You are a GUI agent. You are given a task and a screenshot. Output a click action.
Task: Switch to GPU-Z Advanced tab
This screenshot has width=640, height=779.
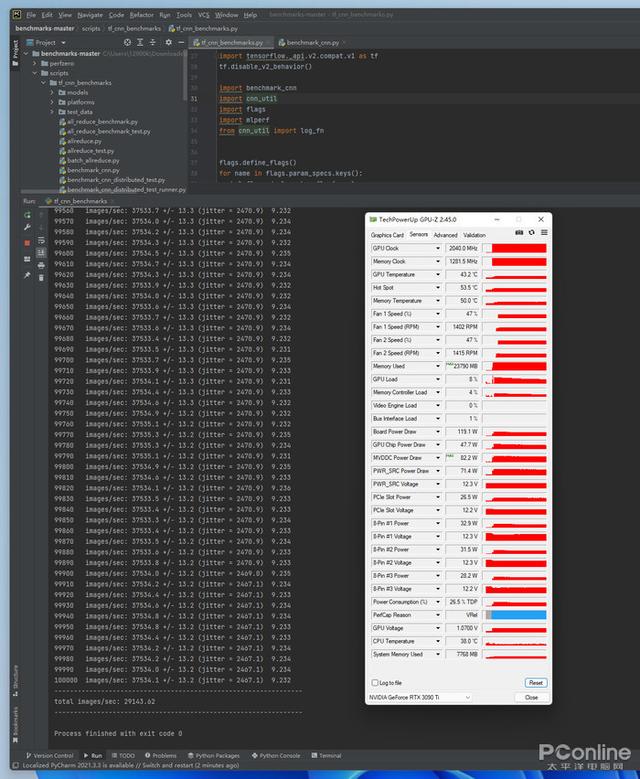[445, 235]
